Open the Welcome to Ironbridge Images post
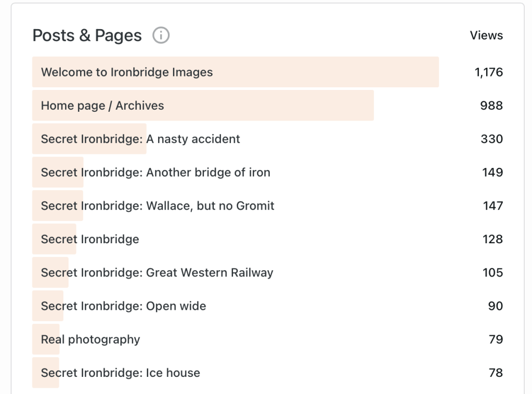 127,72
